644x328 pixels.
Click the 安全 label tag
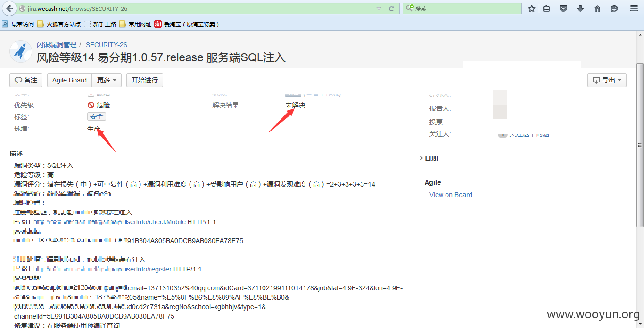[97, 116]
